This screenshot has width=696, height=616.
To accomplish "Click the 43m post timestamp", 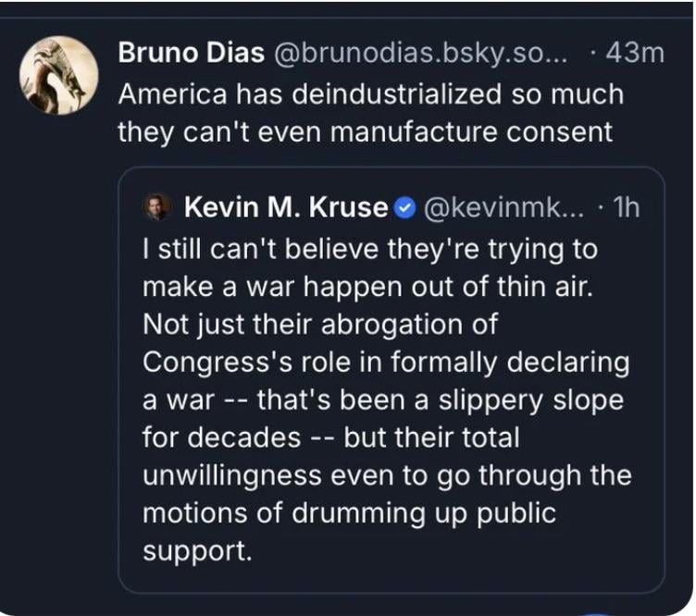I will click(x=634, y=54).
